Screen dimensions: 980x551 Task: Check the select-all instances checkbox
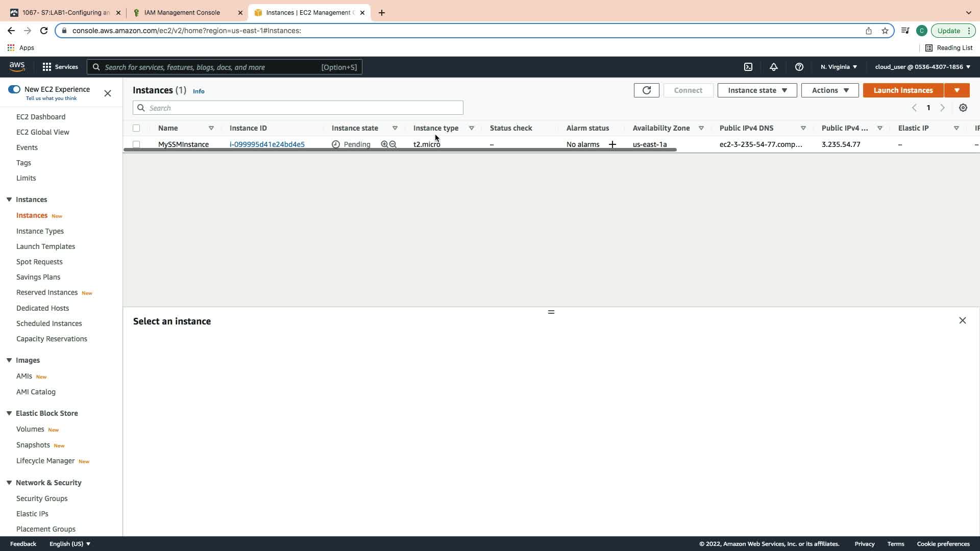(136, 128)
